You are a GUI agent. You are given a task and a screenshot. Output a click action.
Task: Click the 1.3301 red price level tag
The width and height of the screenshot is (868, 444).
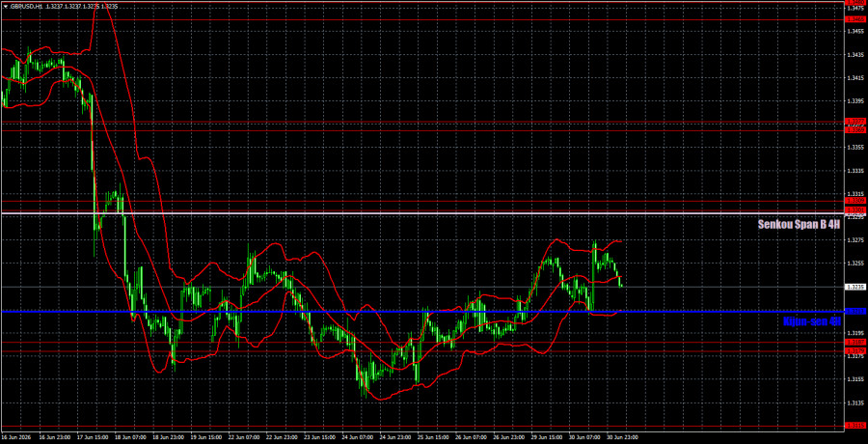855,210
